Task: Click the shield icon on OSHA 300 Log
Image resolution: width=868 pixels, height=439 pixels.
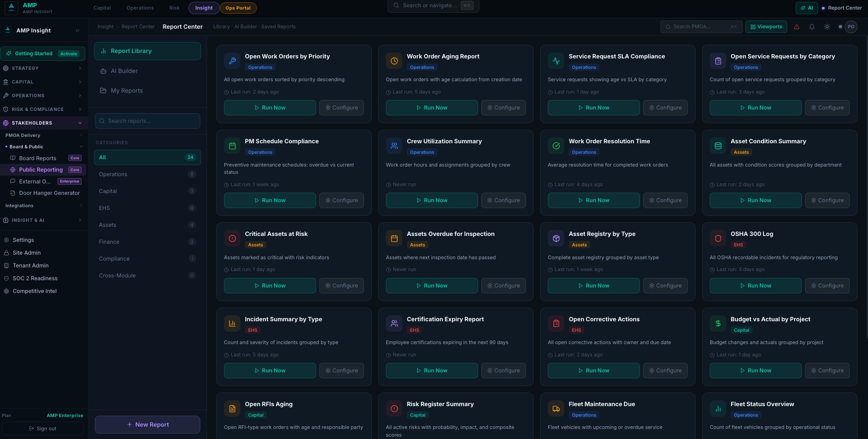Action: [x=718, y=238]
